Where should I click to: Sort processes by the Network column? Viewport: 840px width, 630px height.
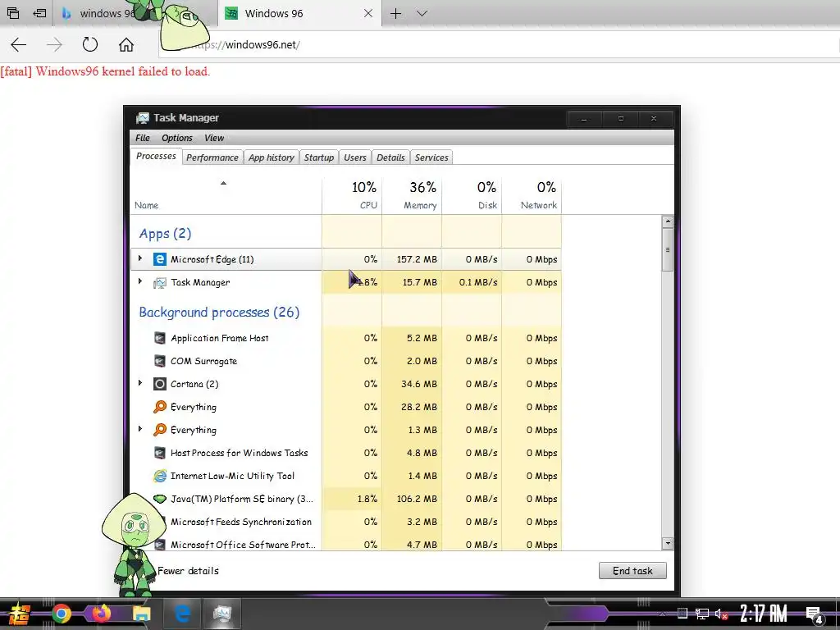532,195
